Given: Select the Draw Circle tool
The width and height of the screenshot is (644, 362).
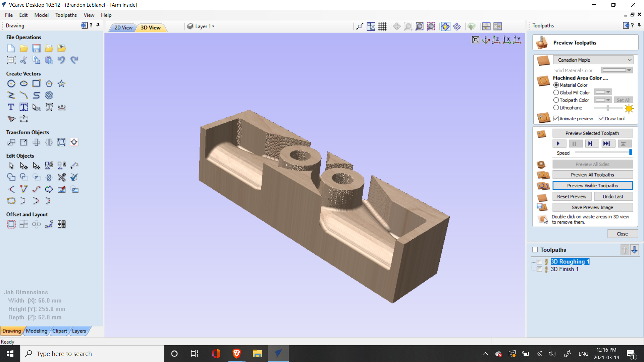Looking at the screenshot, I should (11, 84).
